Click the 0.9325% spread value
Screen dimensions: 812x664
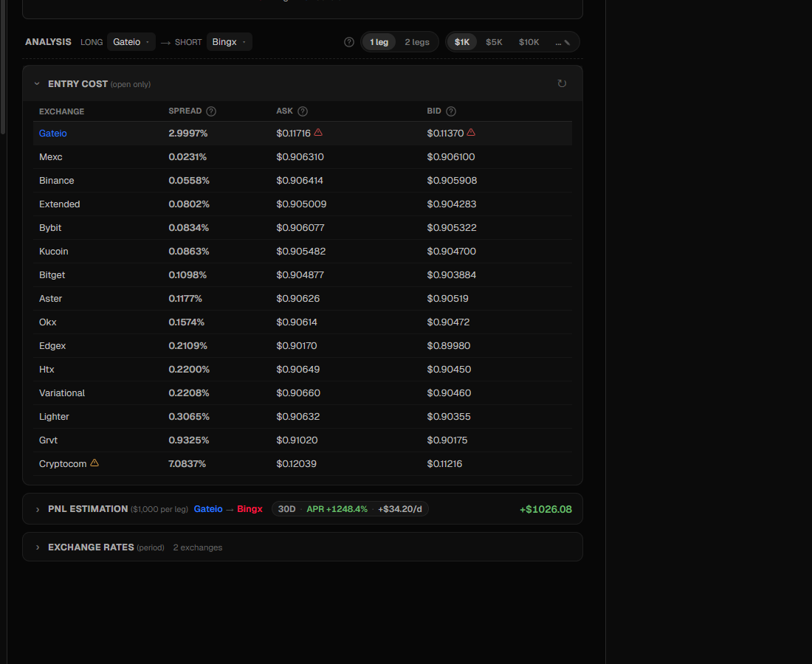click(188, 440)
